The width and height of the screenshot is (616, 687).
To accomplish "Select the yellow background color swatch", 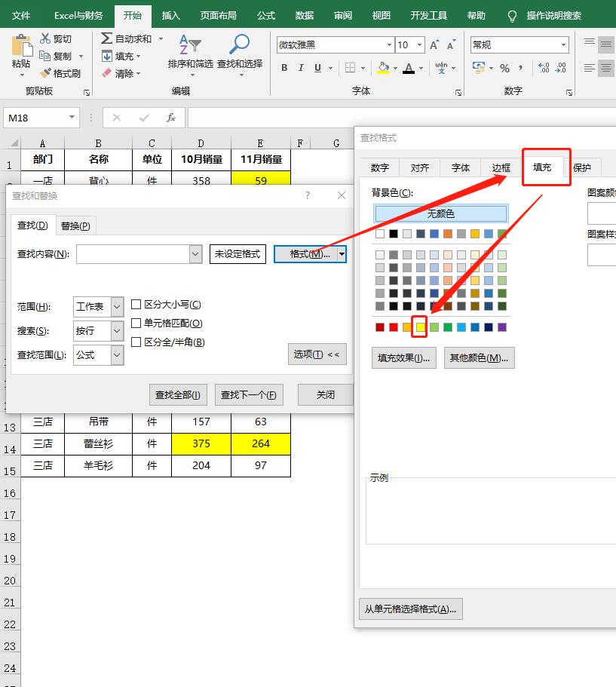I will tap(421, 327).
